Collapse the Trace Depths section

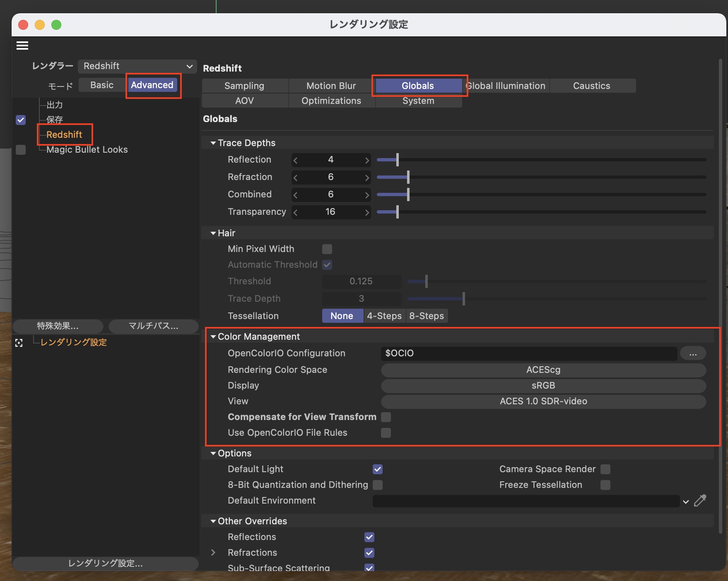pyautogui.click(x=213, y=143)
